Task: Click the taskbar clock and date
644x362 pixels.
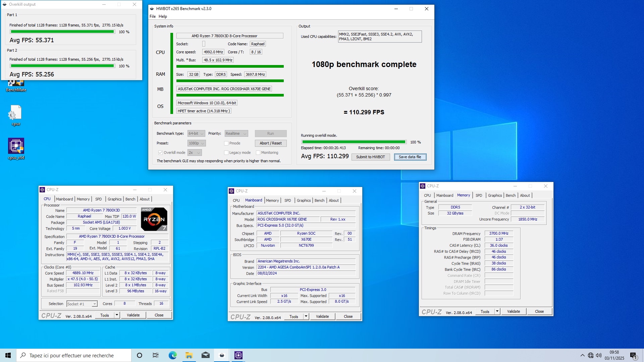Action: [x=614, y=355]
